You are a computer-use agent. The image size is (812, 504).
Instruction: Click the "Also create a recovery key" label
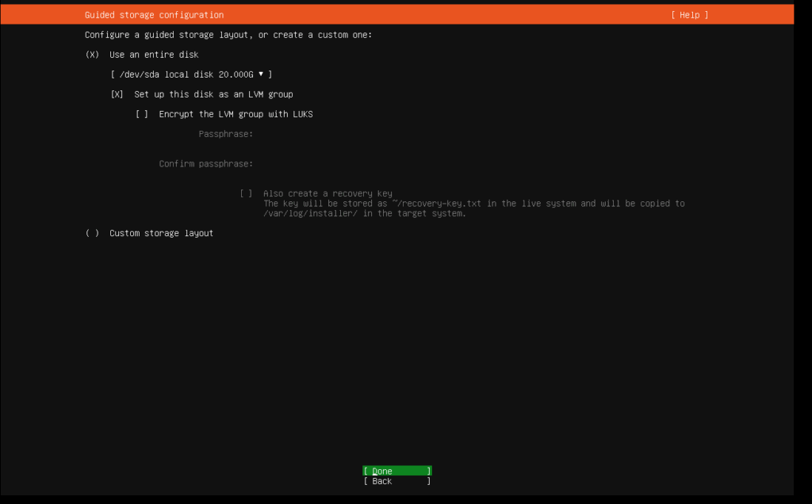[x=327, y=193]
